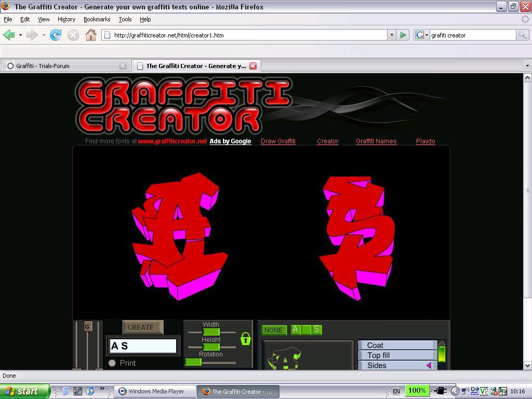Expand hidden tray icons with the round arrow

pyautogui.click(x=455, y=391)
